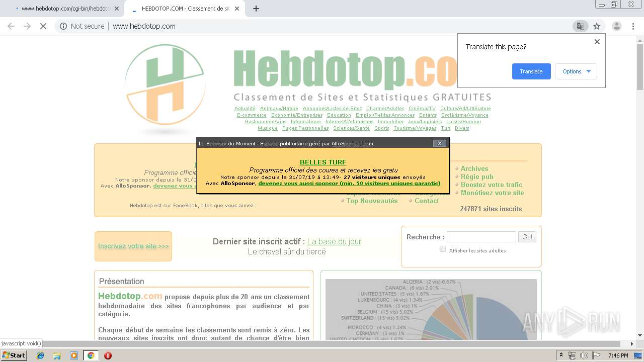Click Inscrivez votre site button
The height and width of the screenshot is (362, 644).
point(133,246)
